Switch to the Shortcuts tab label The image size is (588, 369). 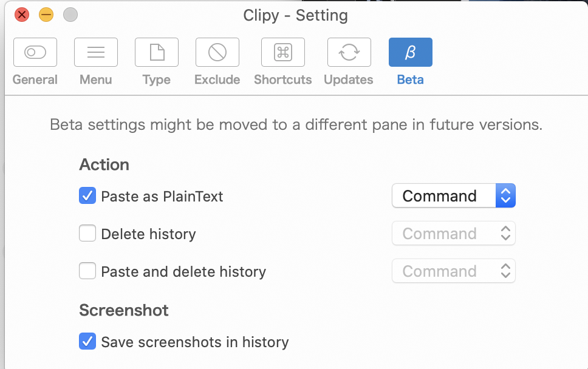pos(283,80)
